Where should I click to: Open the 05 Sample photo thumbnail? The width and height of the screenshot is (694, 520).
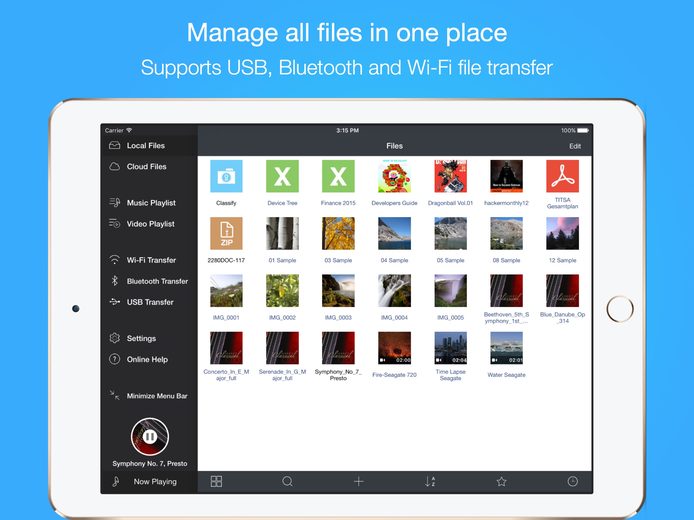click(451, 233)
